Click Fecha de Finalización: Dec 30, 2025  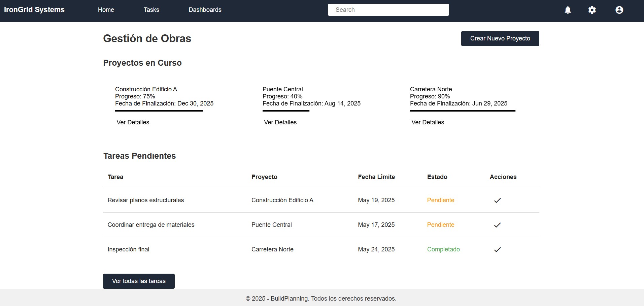coord(164,103)
